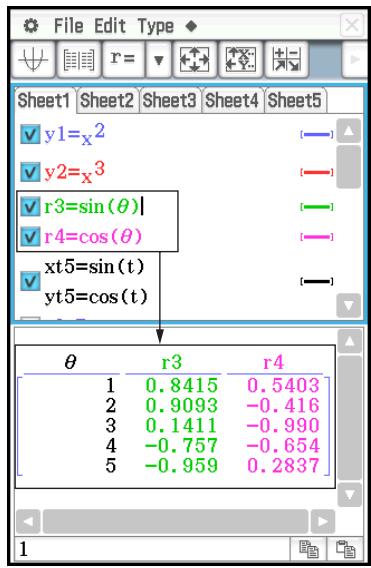Select table cell 0.9093
371x568 pixels.
[x=182, y=405]
